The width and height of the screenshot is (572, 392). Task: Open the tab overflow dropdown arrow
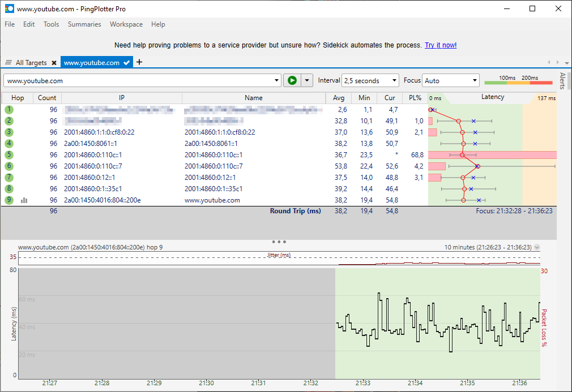[x=566, y=63]
